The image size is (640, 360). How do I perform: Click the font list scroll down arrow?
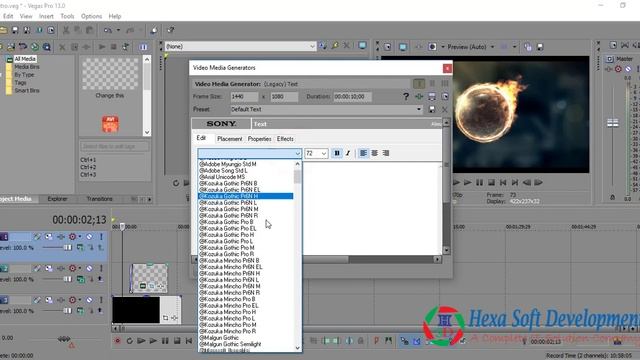pyautogui.click(x=298, y=348)
